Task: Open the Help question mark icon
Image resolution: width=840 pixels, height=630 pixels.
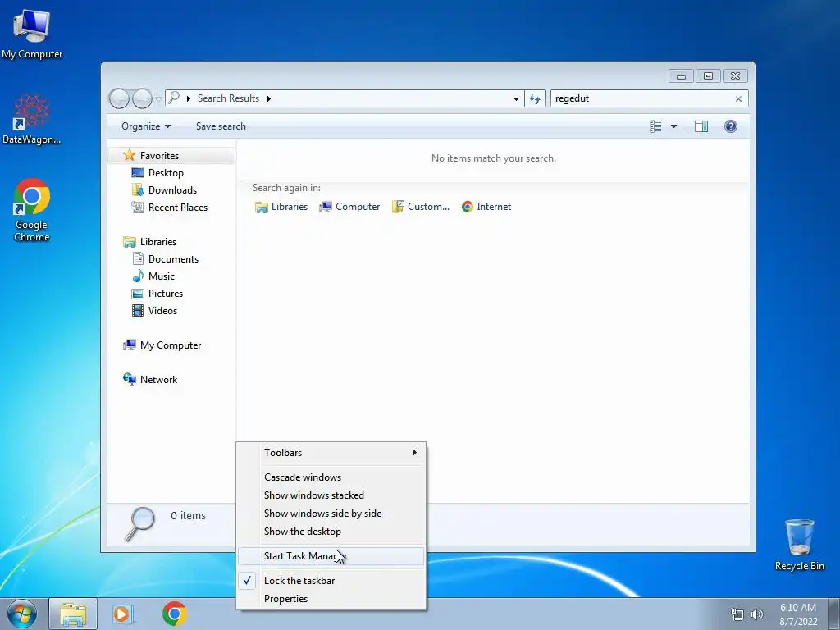Action: (731, 126)
